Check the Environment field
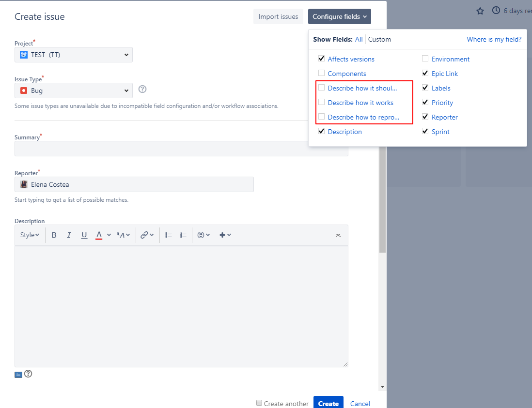 pos(425,58)
